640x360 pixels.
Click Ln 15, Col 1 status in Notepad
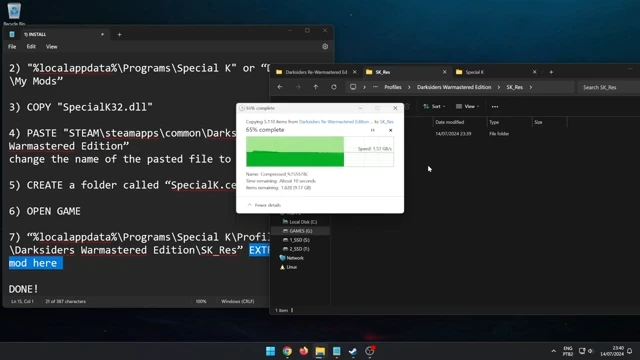tap(22, 302)
